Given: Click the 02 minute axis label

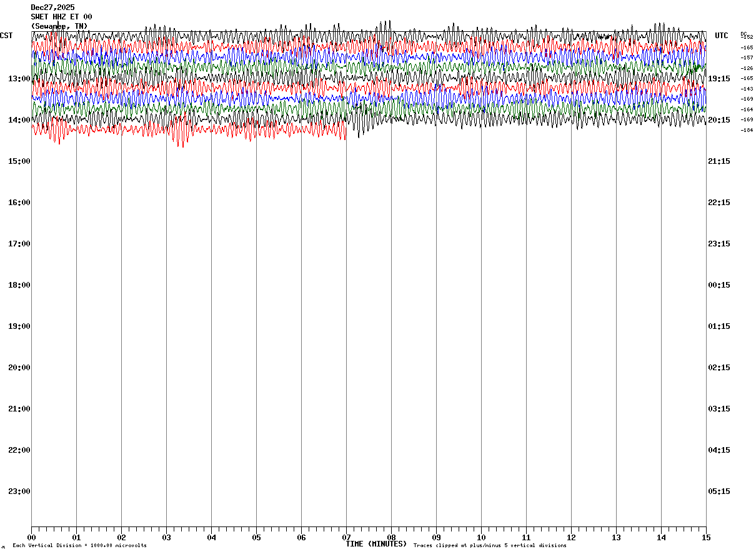Looking at the screenshot, I should (121, 538).
